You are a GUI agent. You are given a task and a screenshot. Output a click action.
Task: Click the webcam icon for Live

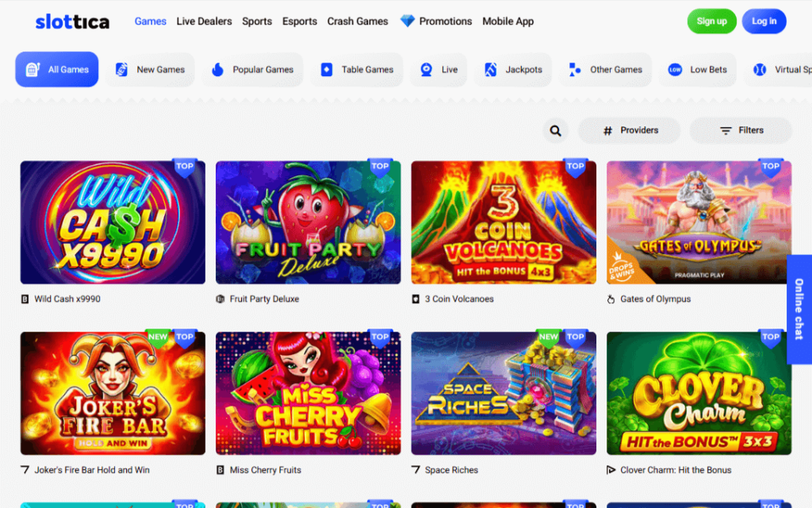tap(426, 70)
